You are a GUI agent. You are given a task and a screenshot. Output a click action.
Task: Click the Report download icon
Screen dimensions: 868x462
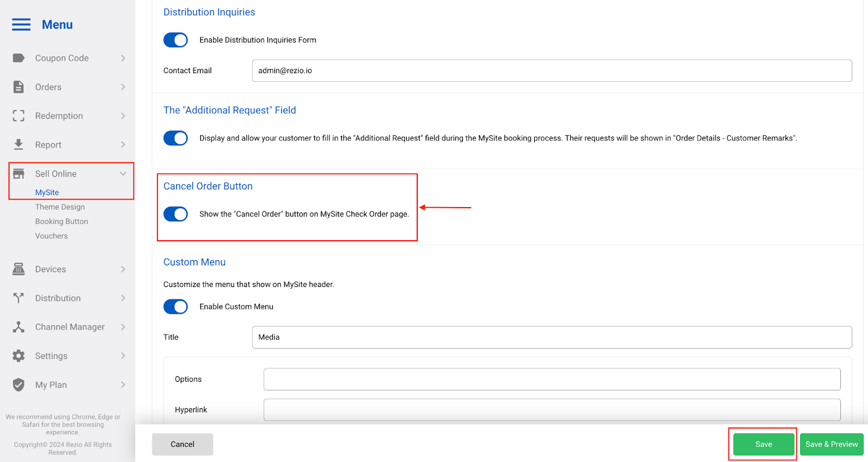pos(18,144)
